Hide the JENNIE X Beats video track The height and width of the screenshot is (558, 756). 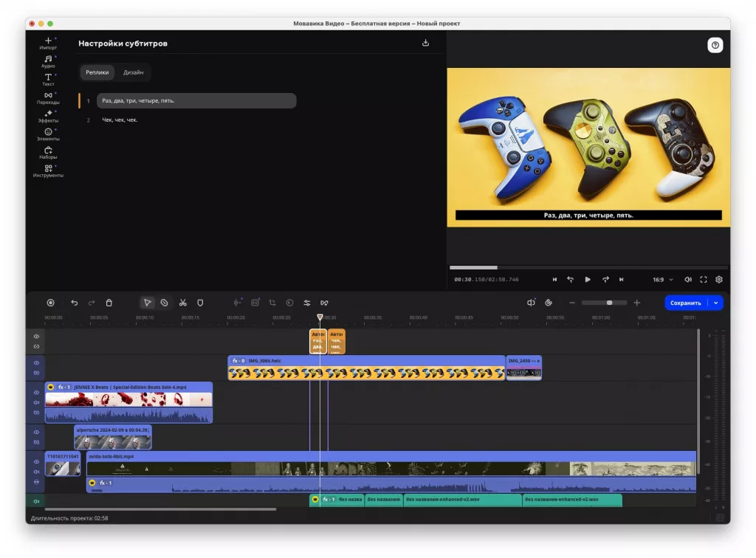click(35, 393)
